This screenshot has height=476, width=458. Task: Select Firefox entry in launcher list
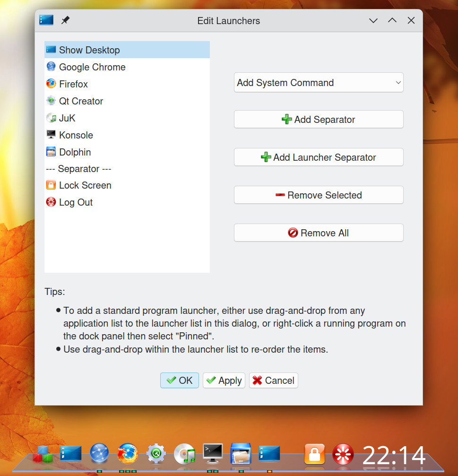127,84
